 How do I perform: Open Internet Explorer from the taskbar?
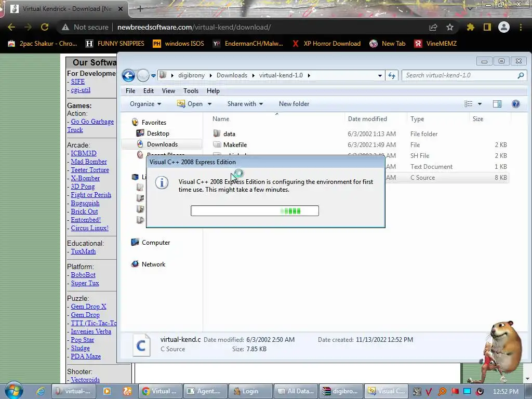click(x=41, y=391)
